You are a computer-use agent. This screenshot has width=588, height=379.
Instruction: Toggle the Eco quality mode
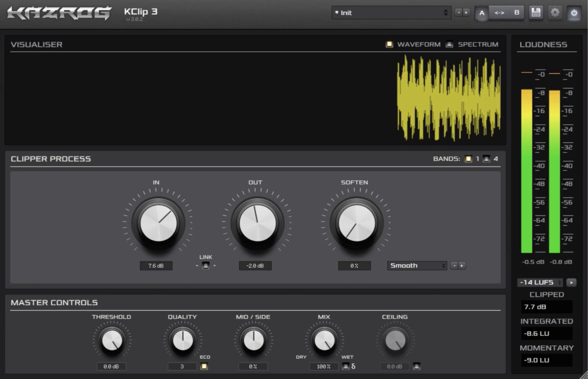point(204,366)
